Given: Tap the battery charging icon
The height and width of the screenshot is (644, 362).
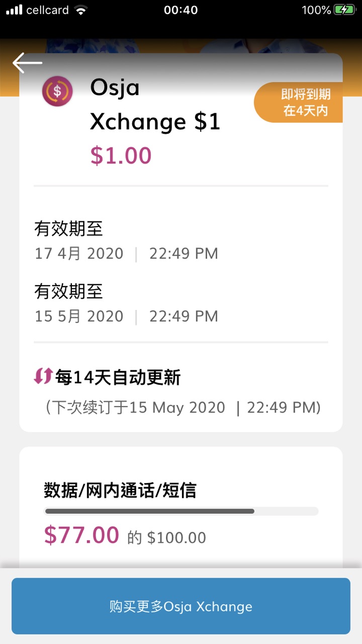Looking at the screenshot, I should pyautogui.click(x=344, y=10).
